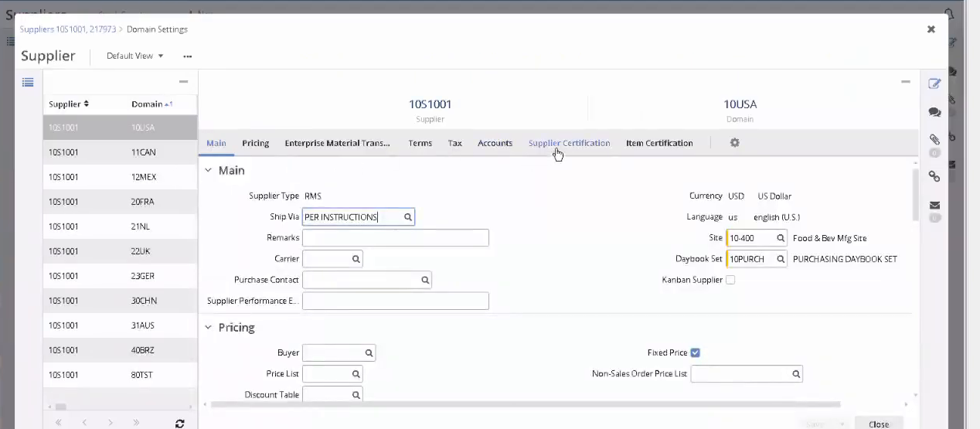Switch to the Main tab
980x429 pixels.
pos(216,143)
